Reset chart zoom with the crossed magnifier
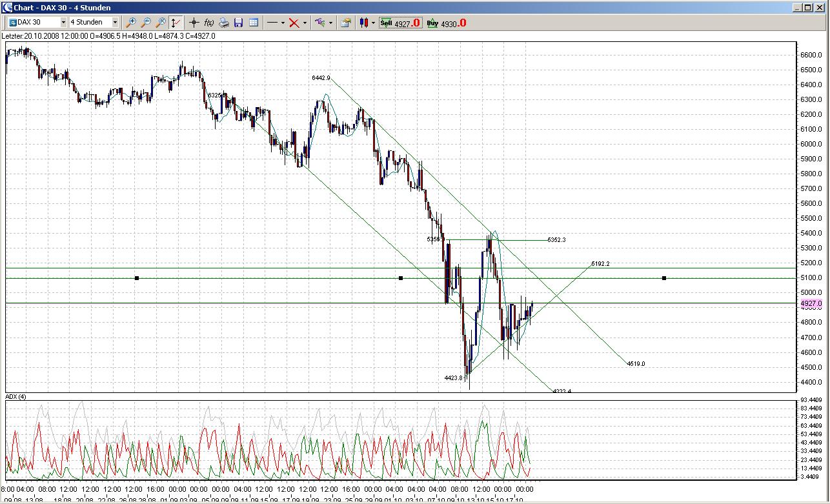The image size is (830, 504). [161, 23]
